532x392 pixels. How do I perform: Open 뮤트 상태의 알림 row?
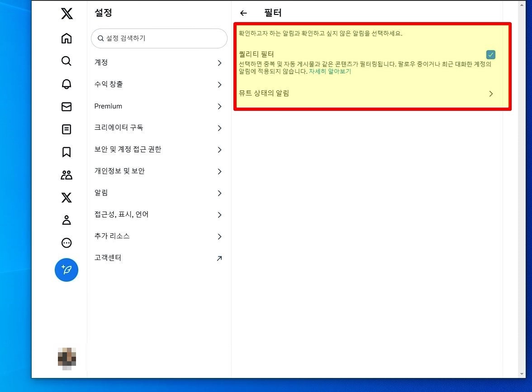click(367, 93)
